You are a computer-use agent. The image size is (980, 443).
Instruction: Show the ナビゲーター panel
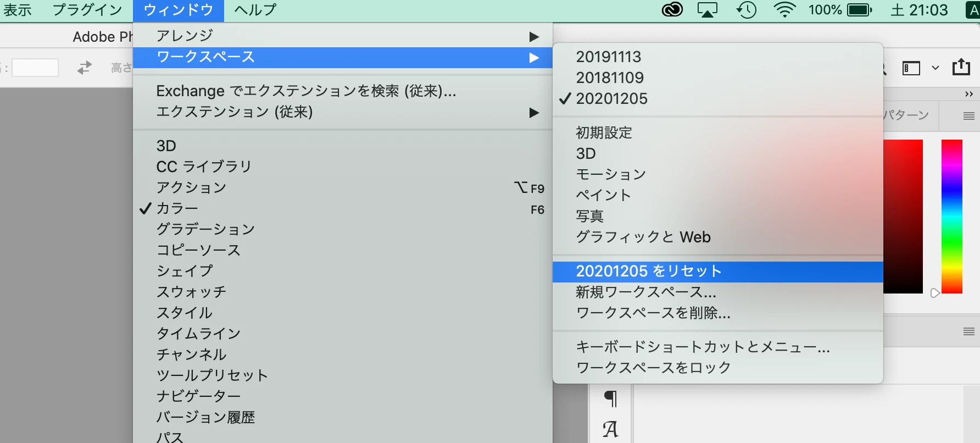pyautogui.click(x=343, y=397)
